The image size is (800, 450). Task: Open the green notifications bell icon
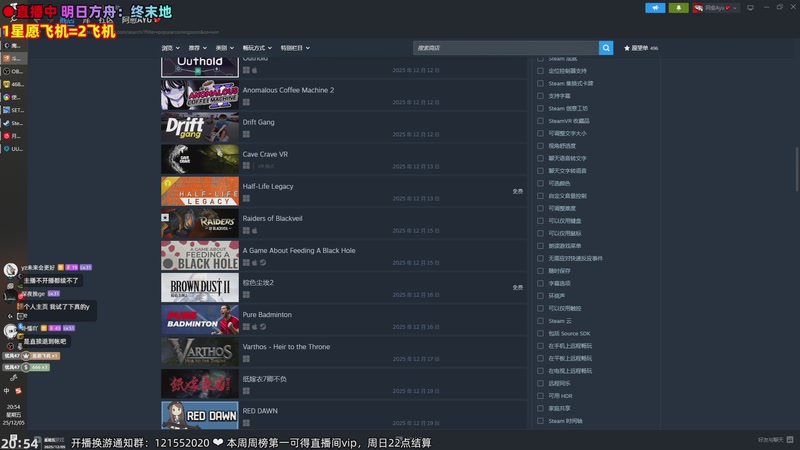coord(678,8)
